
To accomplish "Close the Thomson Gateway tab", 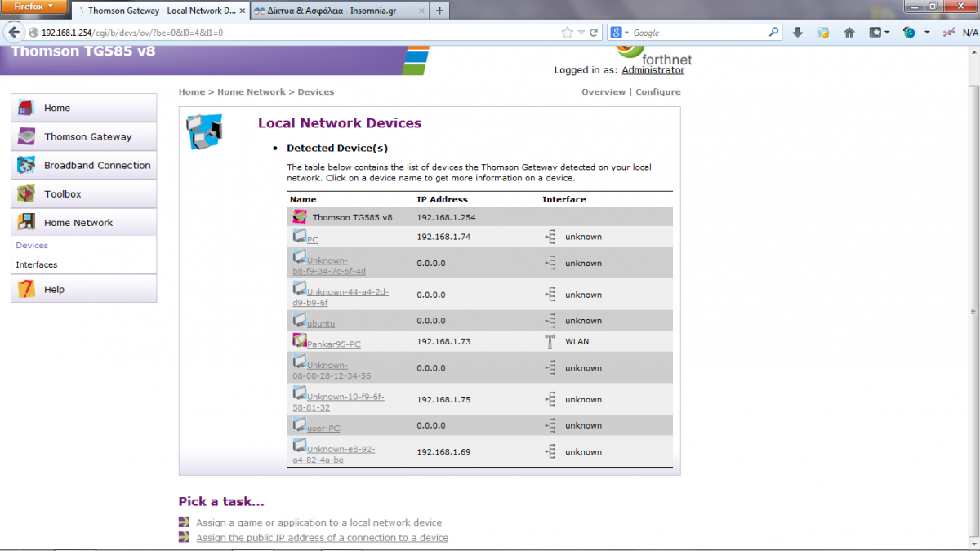I will click(243, 11).
